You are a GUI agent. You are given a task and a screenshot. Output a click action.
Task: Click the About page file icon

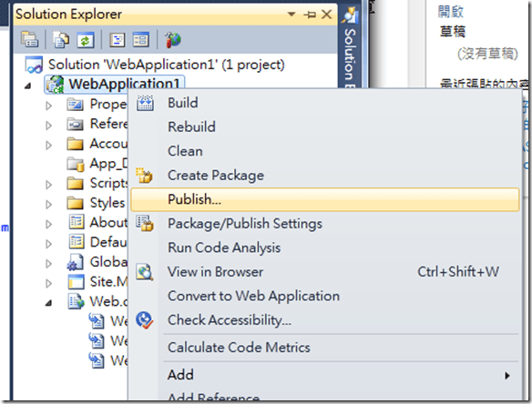tap(77, 222)
